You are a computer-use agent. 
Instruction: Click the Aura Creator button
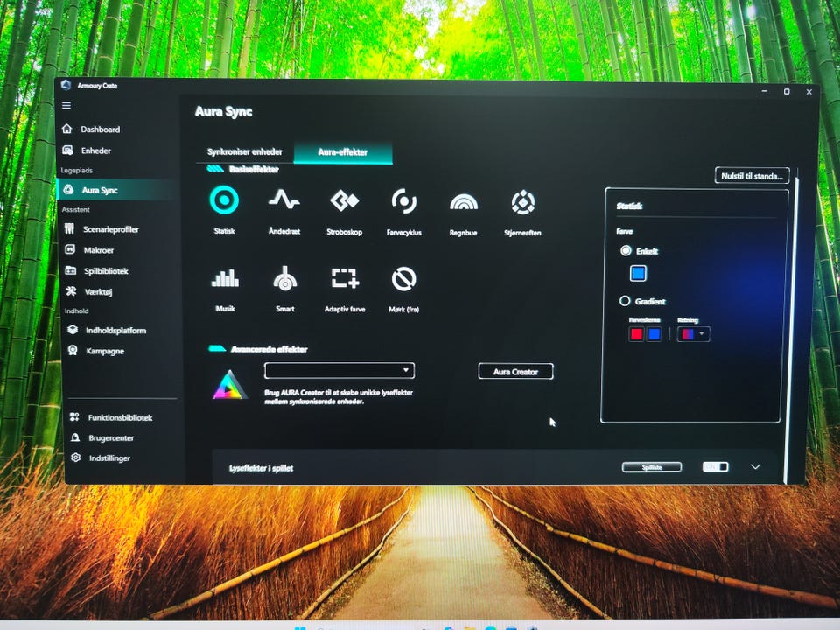[x=515, y=371]
